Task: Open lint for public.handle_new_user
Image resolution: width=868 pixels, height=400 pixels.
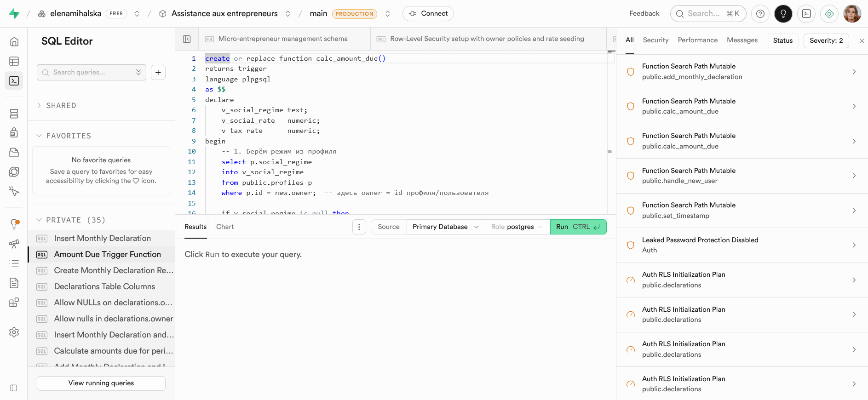Action: [x=742, y=176]
